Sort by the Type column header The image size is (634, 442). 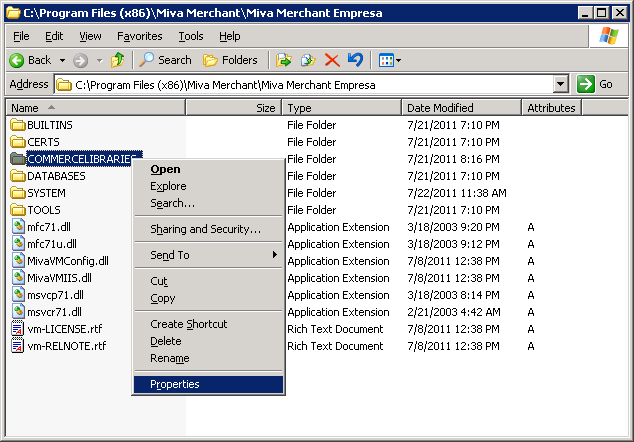(342, 108)
